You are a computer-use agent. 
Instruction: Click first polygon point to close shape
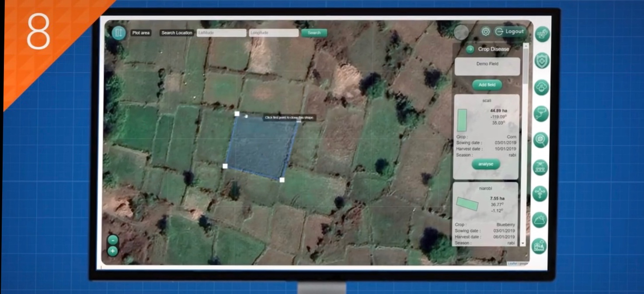237,114
